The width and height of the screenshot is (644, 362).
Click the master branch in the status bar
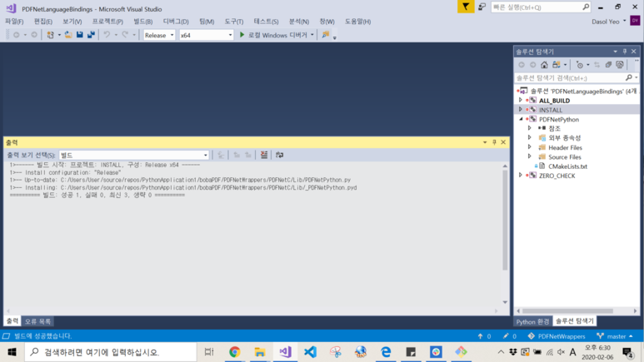coord(615,336)
